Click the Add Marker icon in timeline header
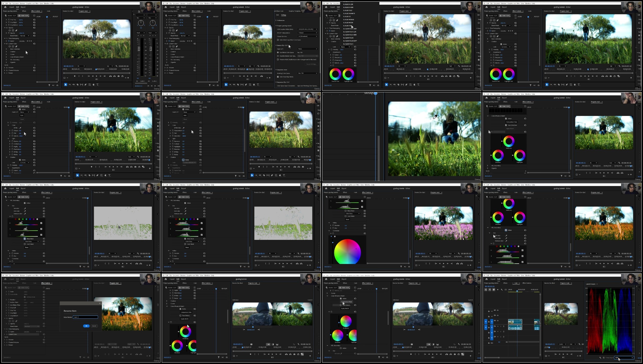 coord(498,290)
